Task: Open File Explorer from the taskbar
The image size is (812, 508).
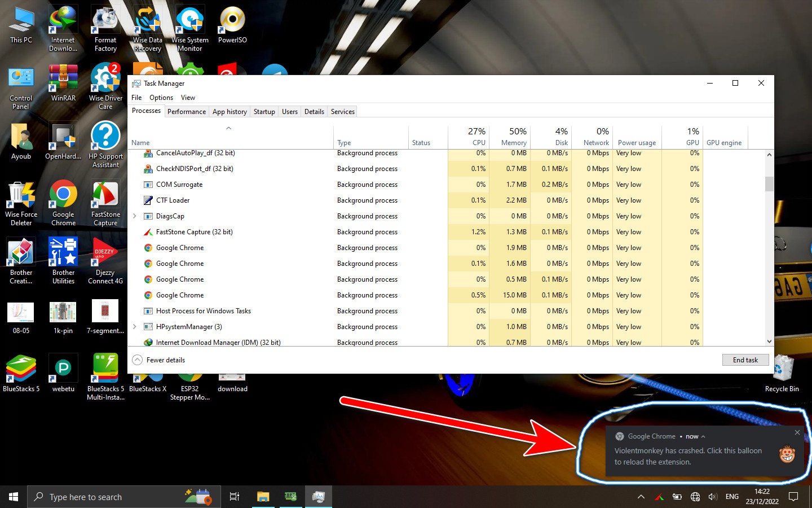Action: pyautogui.click(x=262, y=497)
